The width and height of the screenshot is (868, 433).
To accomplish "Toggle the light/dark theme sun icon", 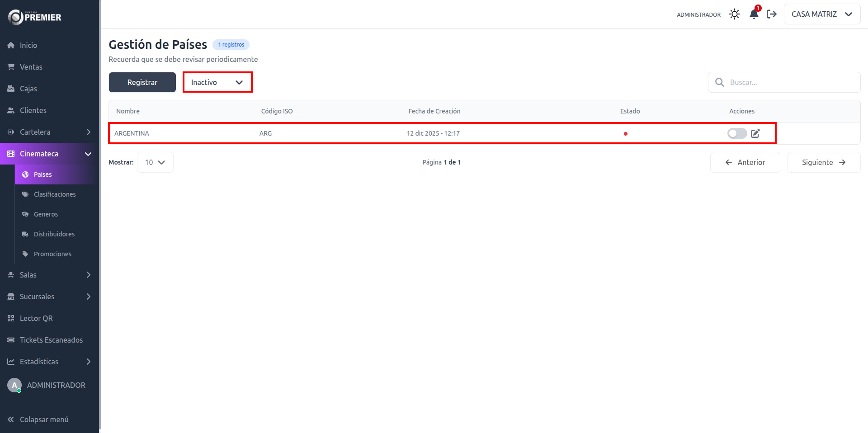I will click(x=735, y=14).
